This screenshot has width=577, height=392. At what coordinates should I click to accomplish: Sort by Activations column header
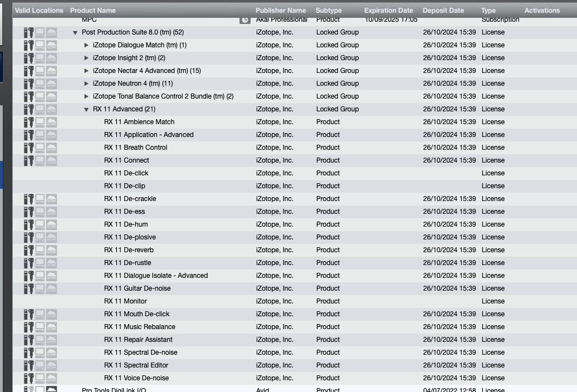(x=542, y=11)
